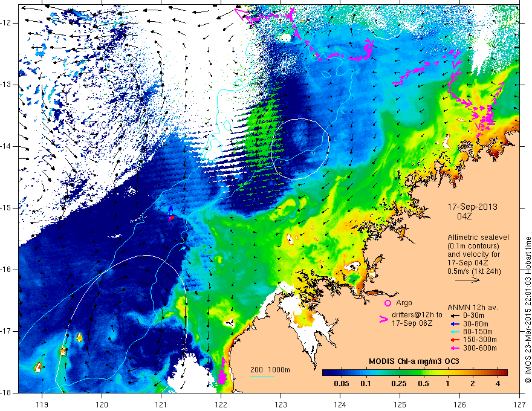Click the colorbar value 0.25

coord(398,384)
